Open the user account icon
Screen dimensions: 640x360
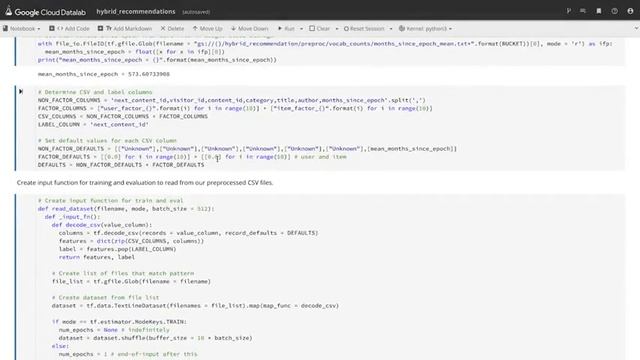(630, 11)
